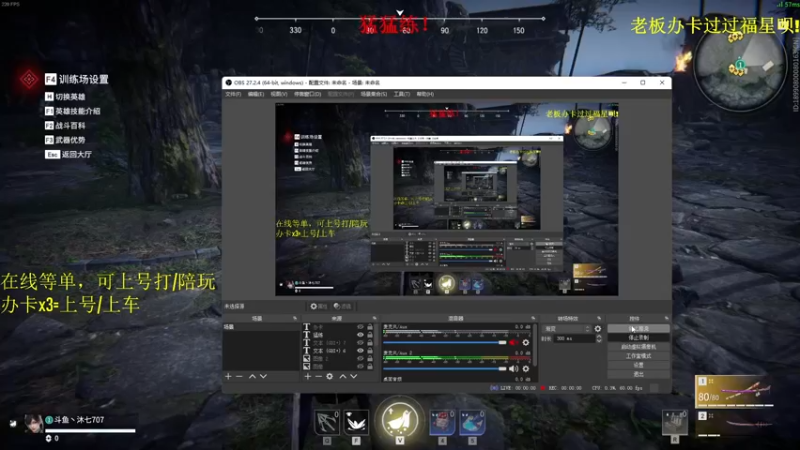The width and height of the screenshot is (800, 450).
Task: Open the scene transition type dropdown
Action: [x=567, y=329]
